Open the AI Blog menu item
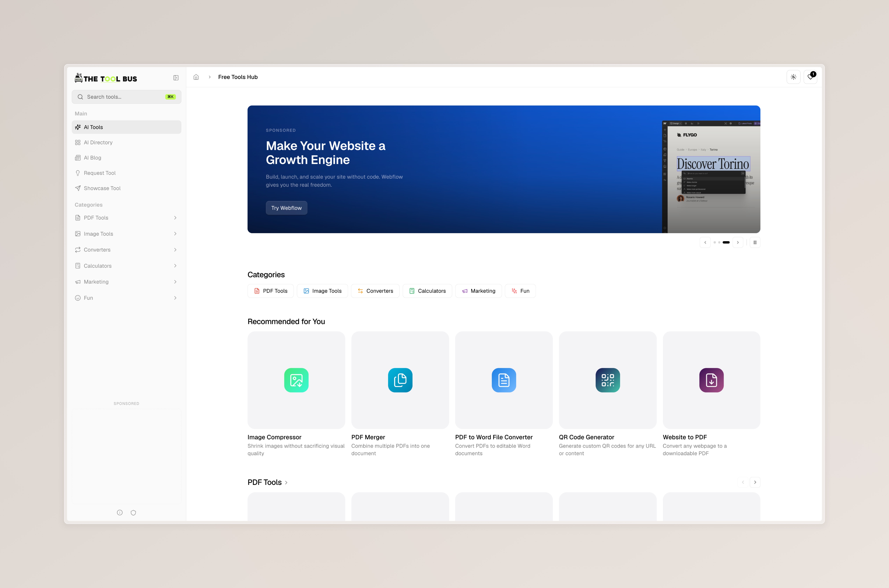The width and height of the screenshot is (889, 588). 92,158
